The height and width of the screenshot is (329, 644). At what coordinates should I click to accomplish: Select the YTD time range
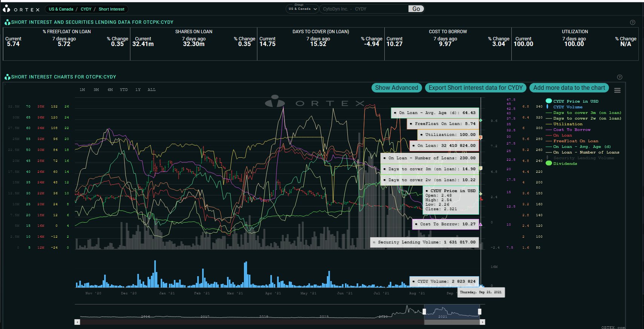(x=124, y=90)
